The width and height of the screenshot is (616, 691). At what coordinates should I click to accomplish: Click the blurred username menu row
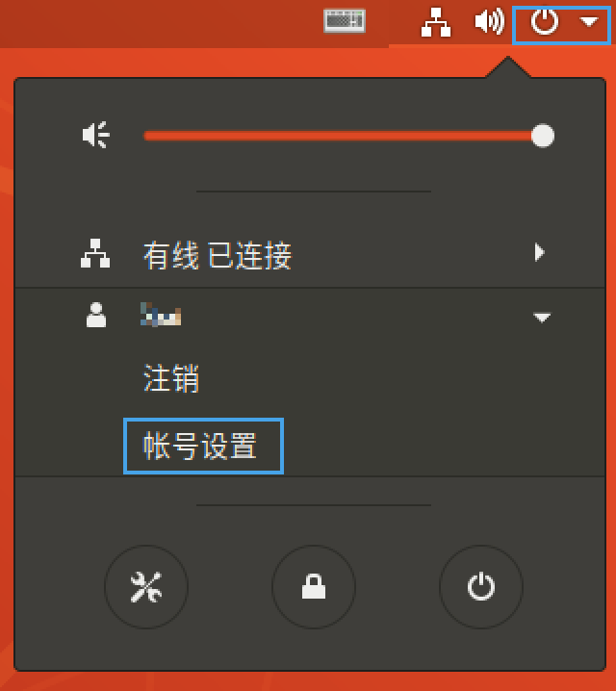click(310, 317)
